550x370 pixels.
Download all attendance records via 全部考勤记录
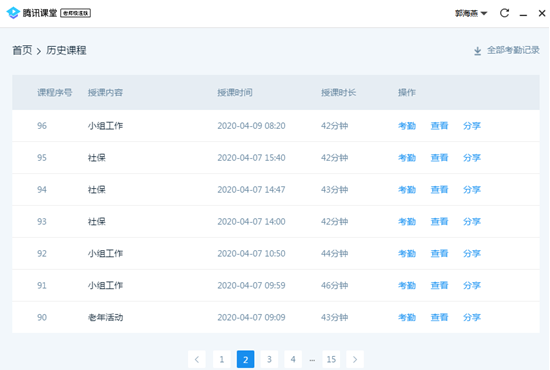coord(507,51)
